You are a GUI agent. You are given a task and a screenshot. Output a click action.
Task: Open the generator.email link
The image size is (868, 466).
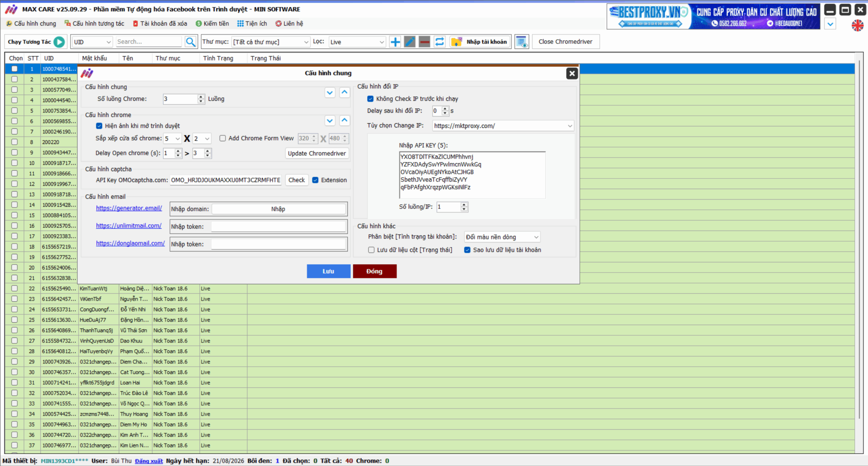pyautogui.click(x=129, y=208)
